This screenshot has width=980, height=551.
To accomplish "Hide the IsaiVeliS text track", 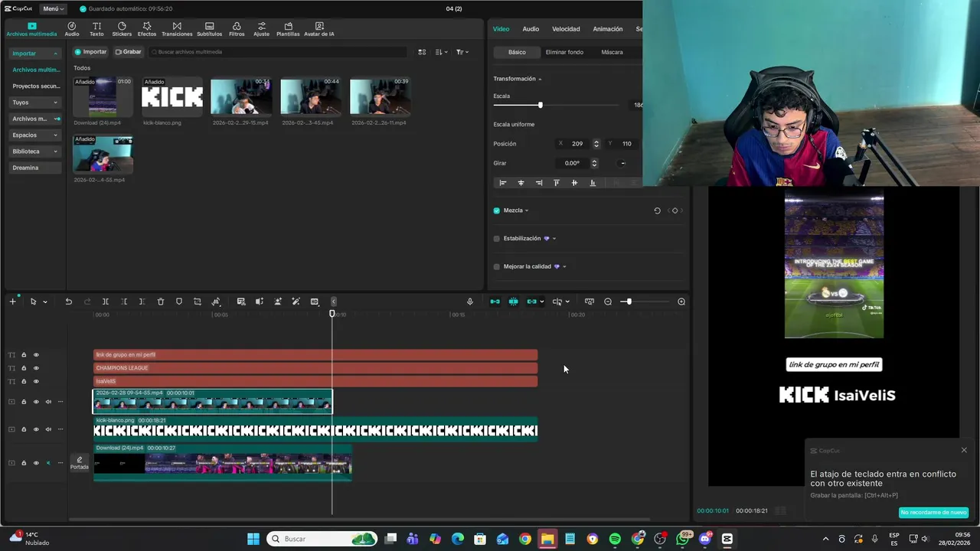I will pyautogui.click(x=36, y=381).
